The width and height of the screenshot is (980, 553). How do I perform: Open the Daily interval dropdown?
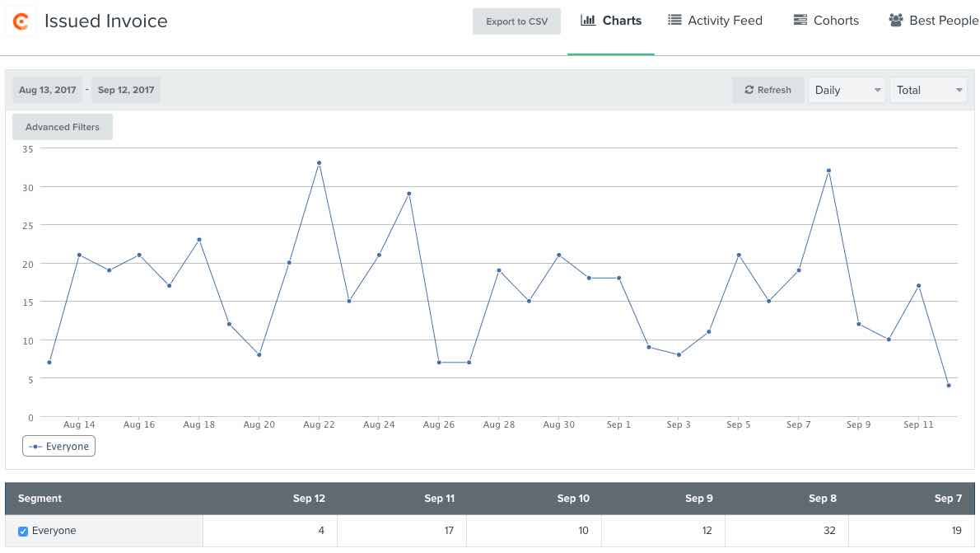point(846,90)
